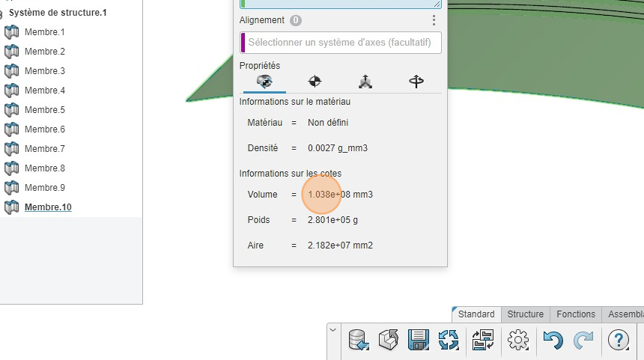
Task: Click the Volume value 1.038e+08 mm3
Action: 341,195
